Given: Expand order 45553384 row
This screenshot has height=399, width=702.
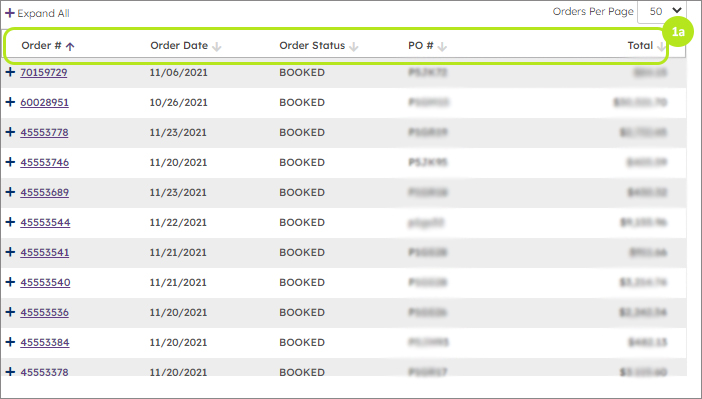Looking at the screenshot, I should pyautogui.click(x=10, y=342).
